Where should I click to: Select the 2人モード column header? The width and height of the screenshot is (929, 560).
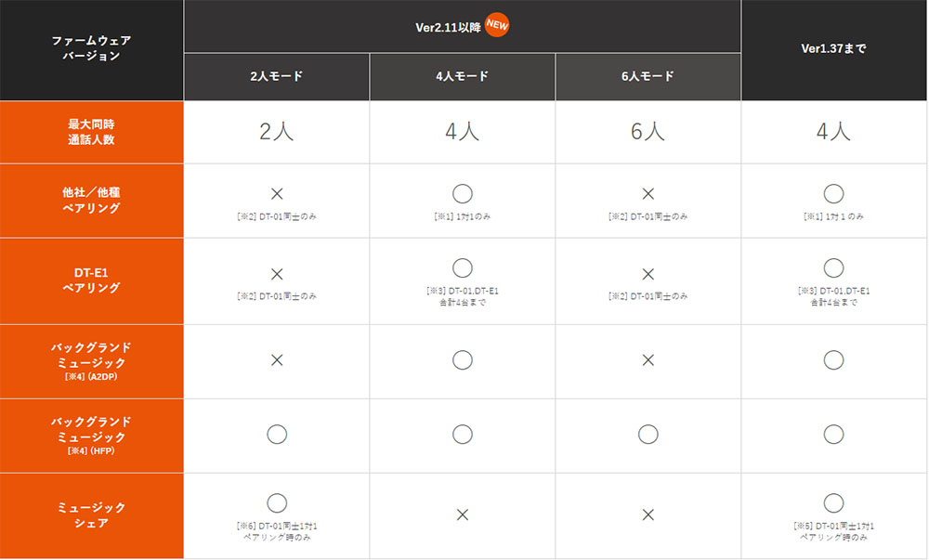click(x=277, y=77)
